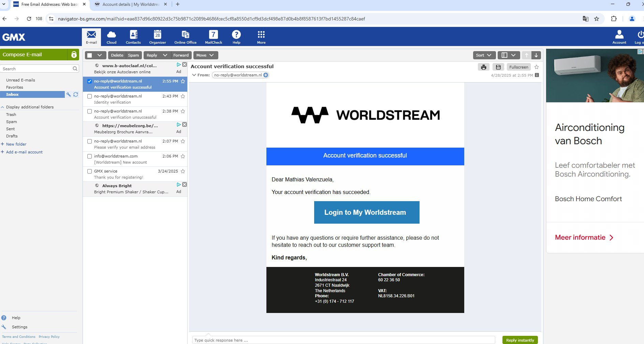Open the Spam folder
Screen dimensions: 644x344
click(x=11, y=122)
